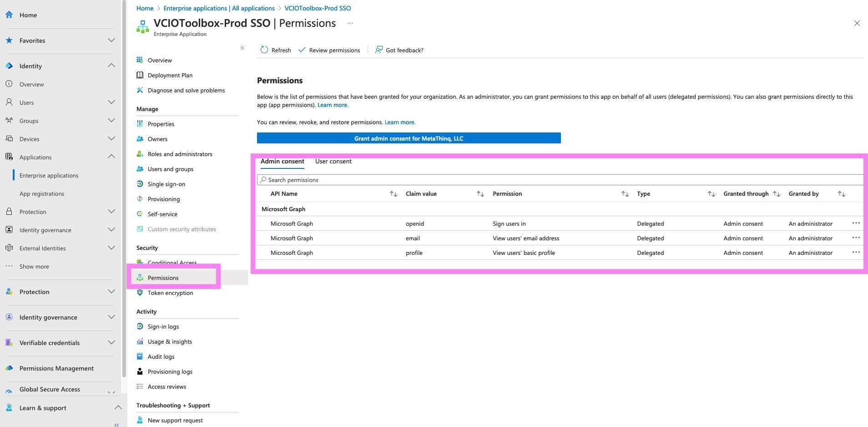
Task: Click Enterprise applications | All applications breadcrumb
Action: (x=219, y=8)
